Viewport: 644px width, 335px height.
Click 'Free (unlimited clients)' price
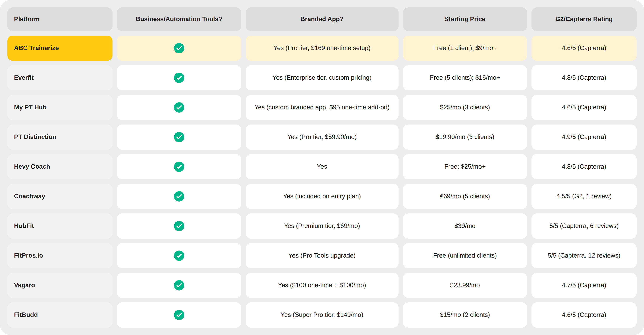pyautogui.click(x=465, y=256)
